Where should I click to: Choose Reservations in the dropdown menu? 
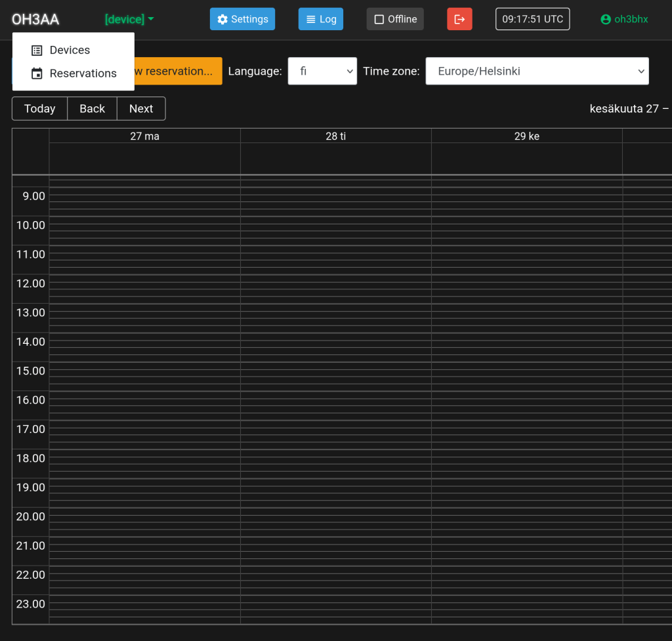[x=83, y=73]
